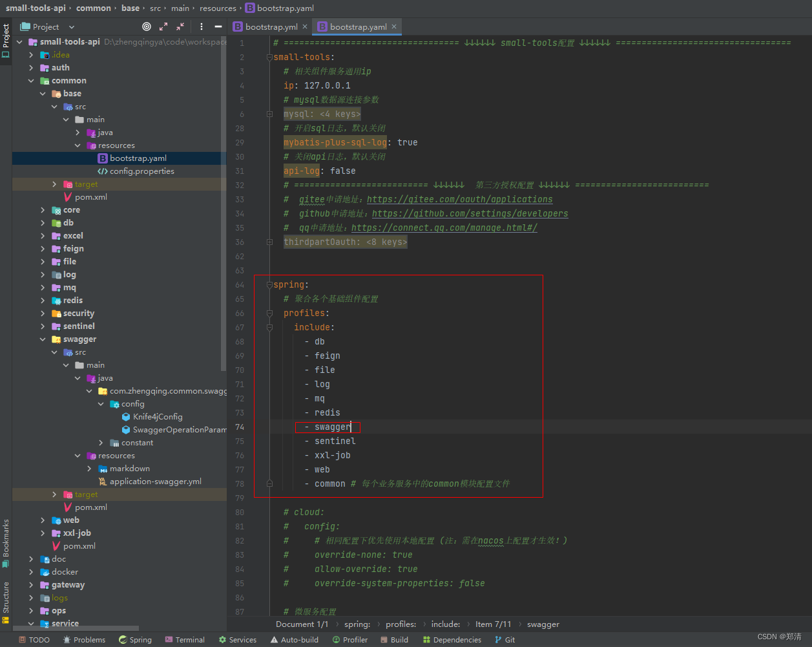
Task: Collapse all in Project panel
Action: click(x=180, y=27)
